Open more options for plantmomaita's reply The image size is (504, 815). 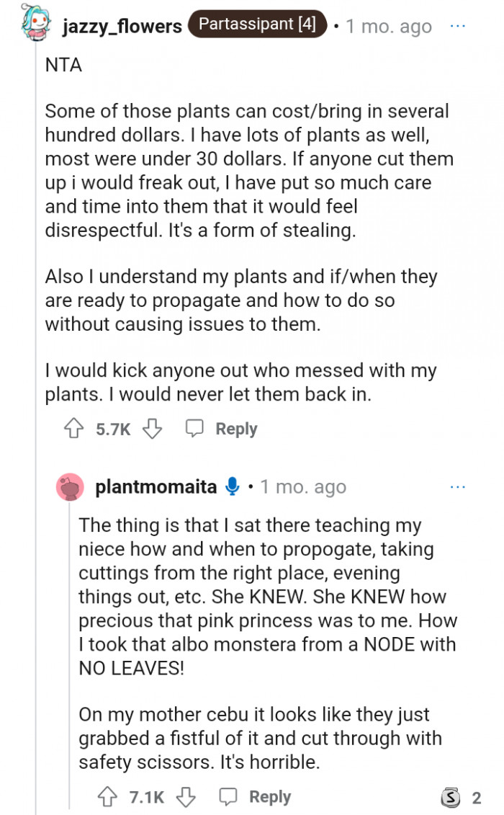[x=458, y=487]
